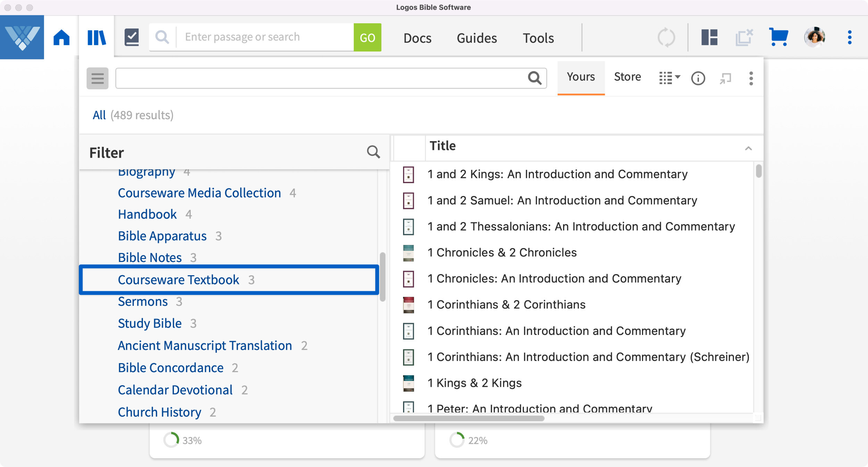
Task: Click the sync refresh icon
Action: point(666,38)
